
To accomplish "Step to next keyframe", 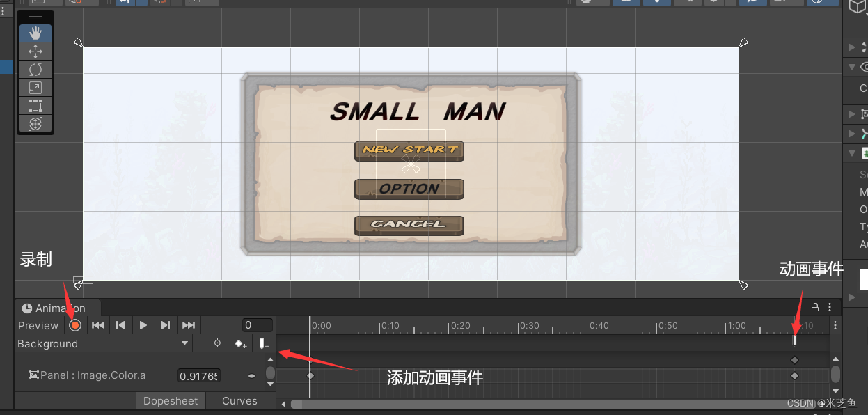I will click(x=165, y=325).
